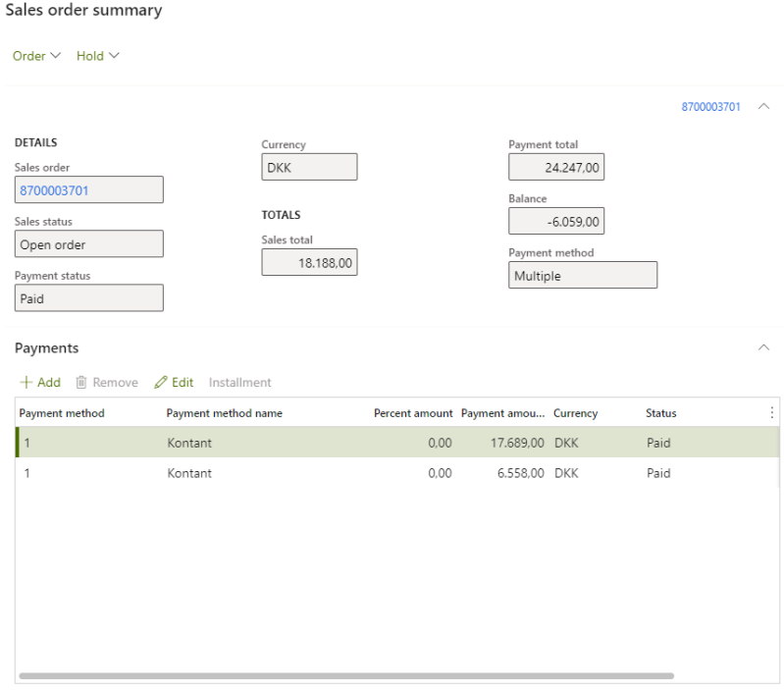Click the Payment method Multiple field

tap(583, 276)
